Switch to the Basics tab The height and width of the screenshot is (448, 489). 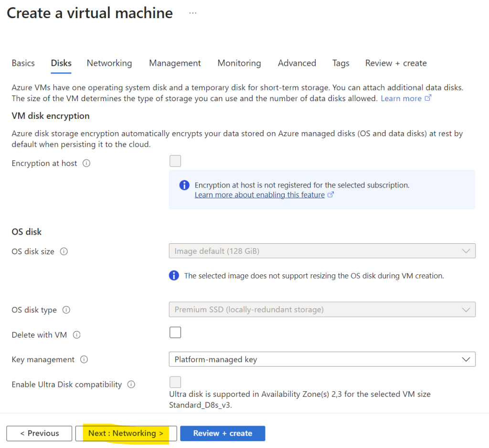[23, 63]
